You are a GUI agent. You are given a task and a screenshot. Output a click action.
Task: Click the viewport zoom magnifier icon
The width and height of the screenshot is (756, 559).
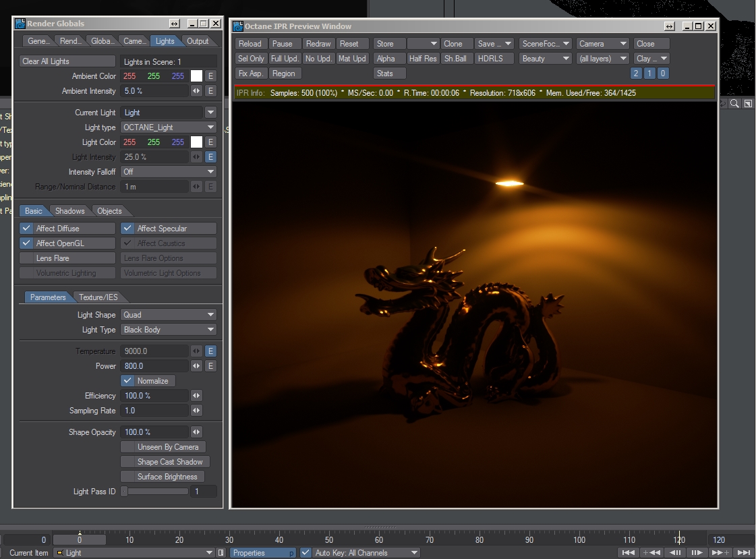coord(734,103)
